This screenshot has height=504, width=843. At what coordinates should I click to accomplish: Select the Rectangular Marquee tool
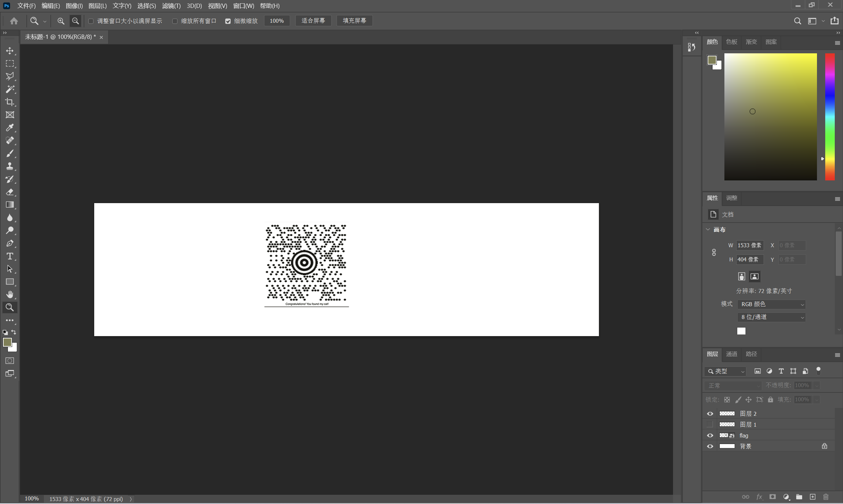point(10,64)
